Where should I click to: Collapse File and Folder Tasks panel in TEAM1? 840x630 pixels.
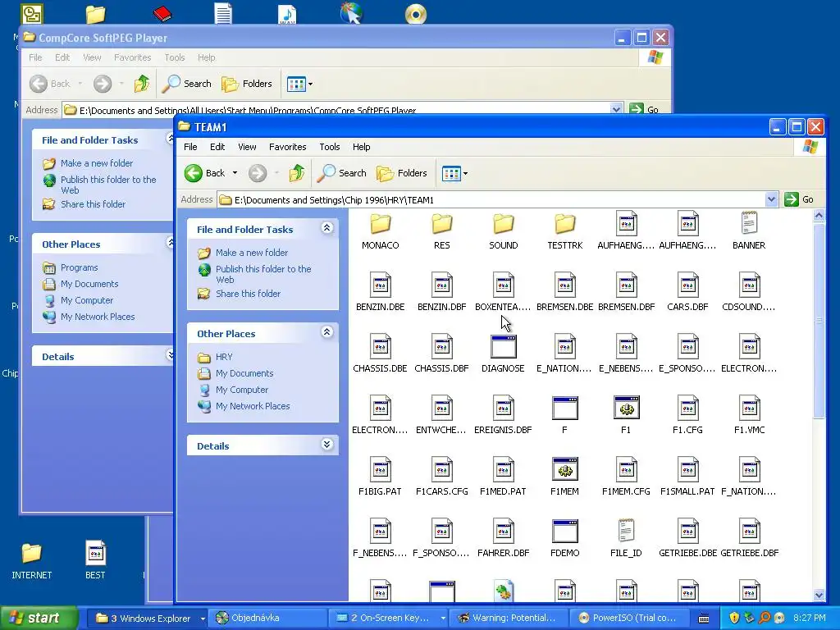coord(326,228)
